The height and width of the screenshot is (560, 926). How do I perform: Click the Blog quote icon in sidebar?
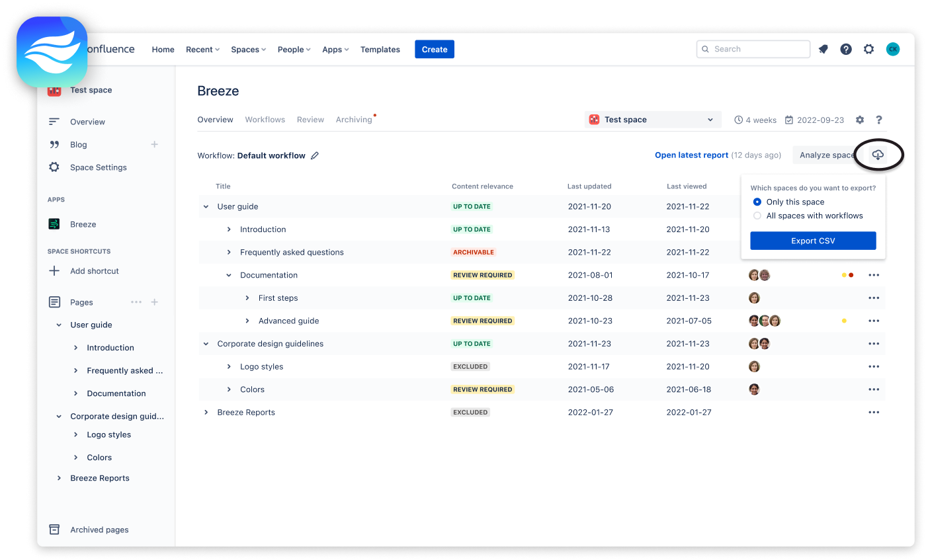pyautogui.click(x=54, y=144)
